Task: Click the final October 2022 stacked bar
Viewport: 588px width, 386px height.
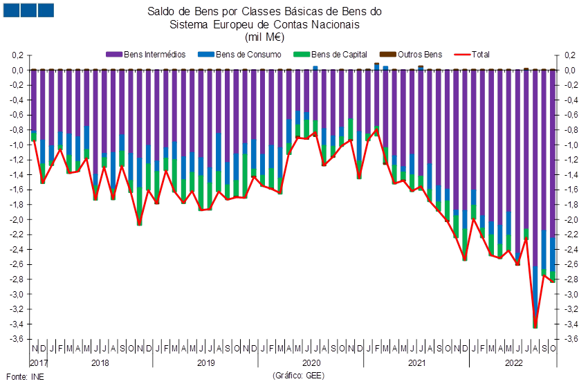Action: pos(553,176)
